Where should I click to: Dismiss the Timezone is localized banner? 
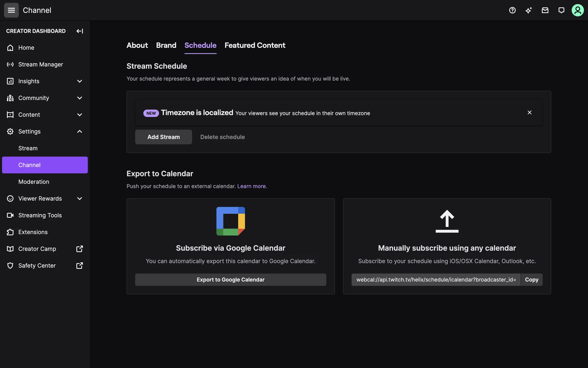[x=530, y=113]
